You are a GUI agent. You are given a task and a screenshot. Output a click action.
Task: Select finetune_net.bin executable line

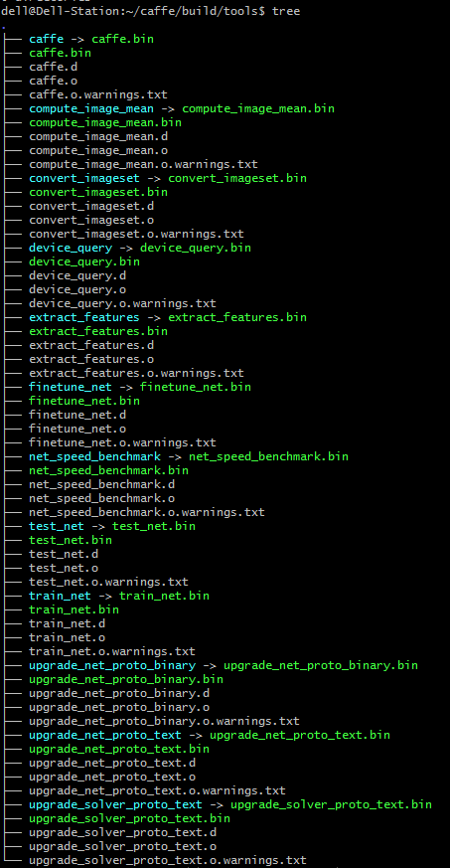point(84,401)
